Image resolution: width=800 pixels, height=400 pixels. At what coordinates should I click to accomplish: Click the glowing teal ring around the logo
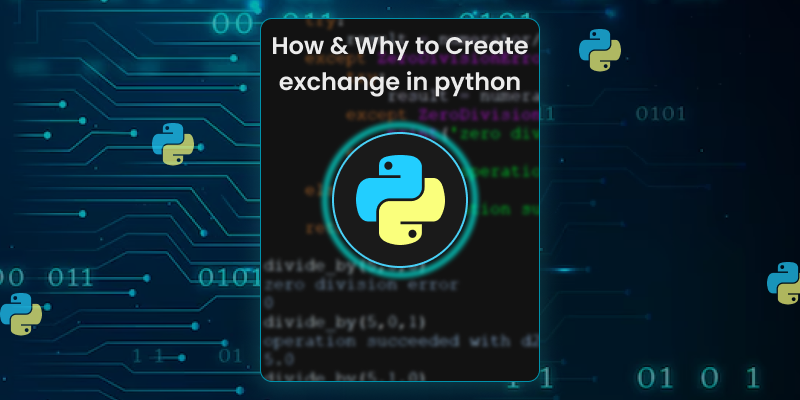point(400,131)
